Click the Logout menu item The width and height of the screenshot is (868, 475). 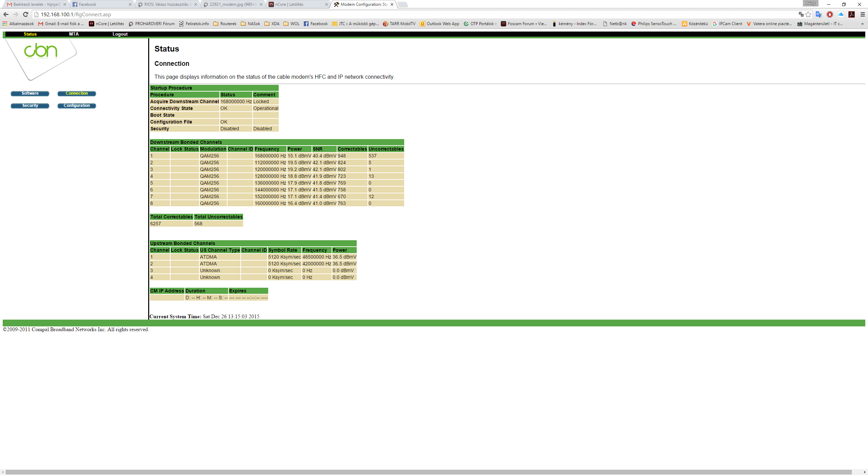coord(120,34)
